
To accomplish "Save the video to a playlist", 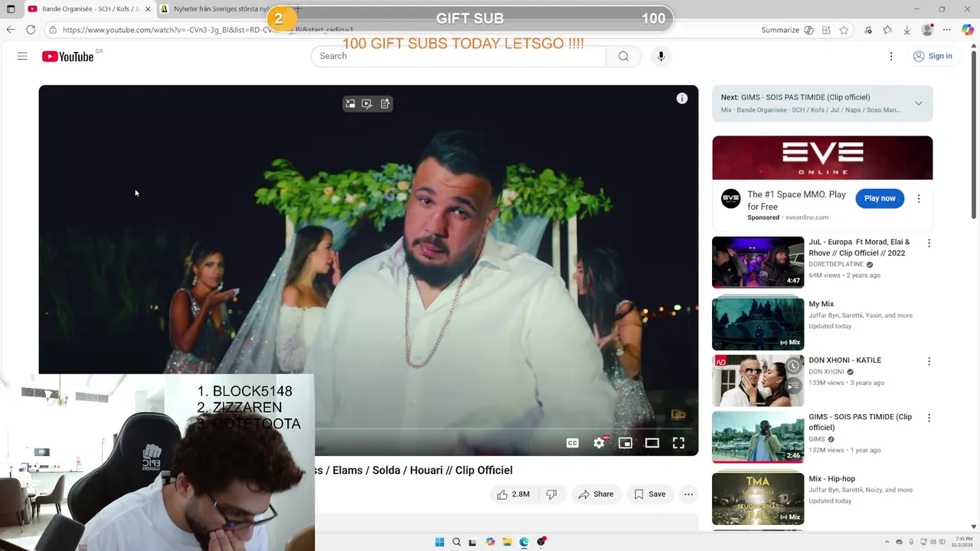I will [649, 494].
